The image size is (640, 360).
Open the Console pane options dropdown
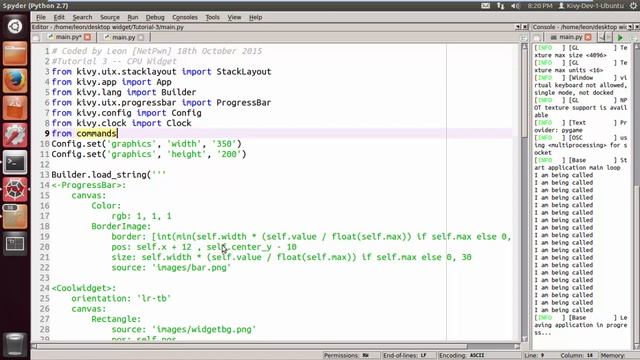(x=630, y=27)
